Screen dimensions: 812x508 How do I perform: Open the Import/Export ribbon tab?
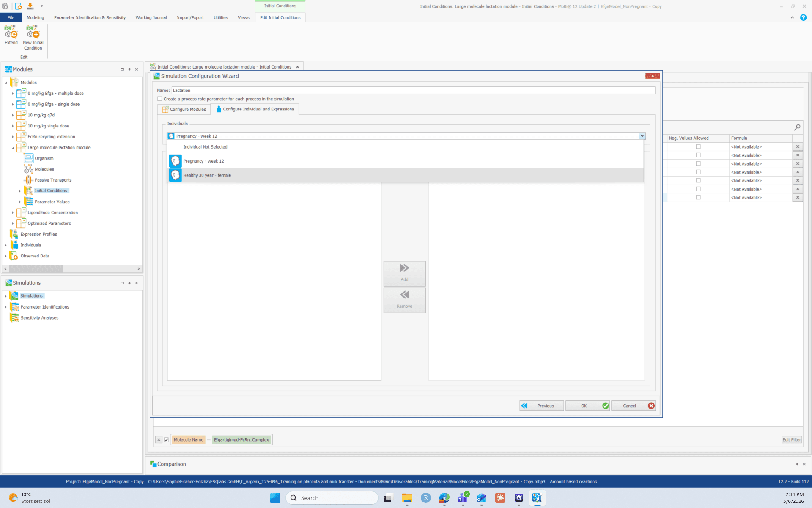[x=190, y=17]
